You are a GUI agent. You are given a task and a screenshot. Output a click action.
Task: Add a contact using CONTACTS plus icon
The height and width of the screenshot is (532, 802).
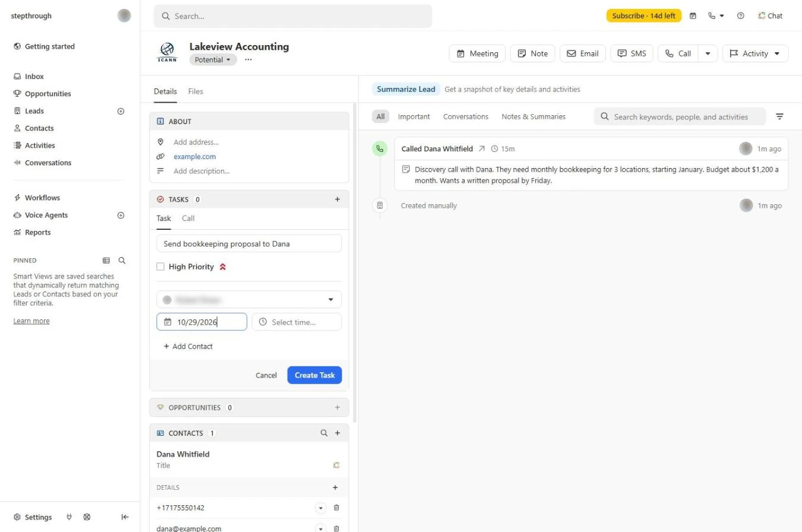click(x=337, y=433)
